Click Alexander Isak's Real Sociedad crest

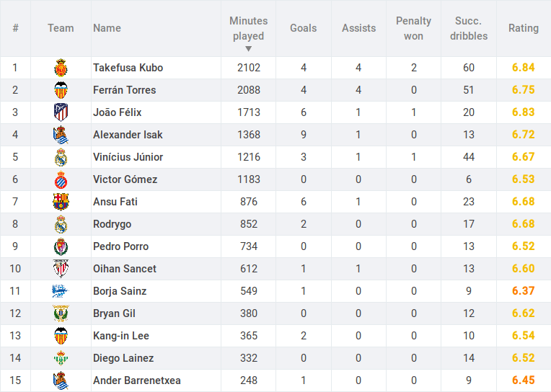[x=61, y=135]
